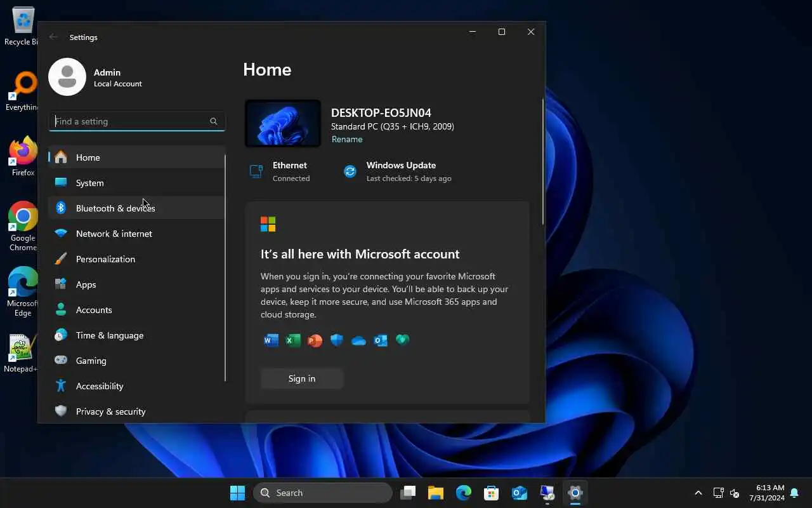The height and width of the screenshot is (508, 812).
Task: Click the Admin account name
Action: (107, 72)
